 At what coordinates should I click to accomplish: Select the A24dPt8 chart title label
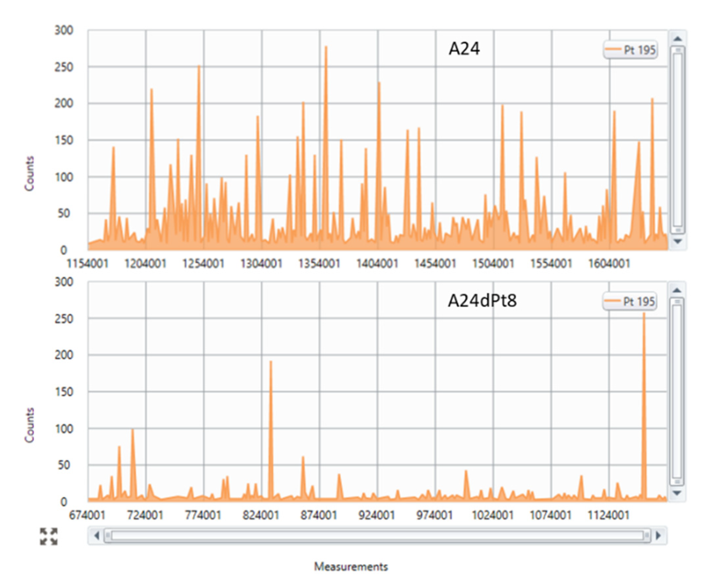pos(482,301)
